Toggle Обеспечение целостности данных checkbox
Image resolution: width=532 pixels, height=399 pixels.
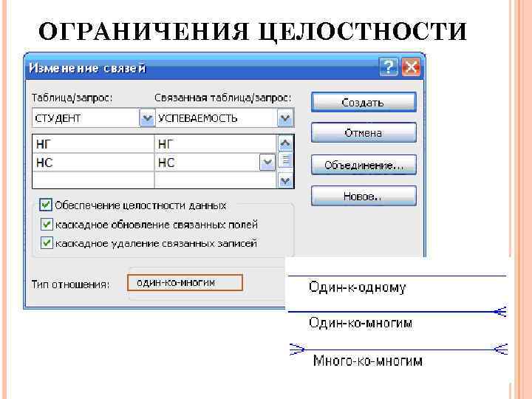coord(46,205)
